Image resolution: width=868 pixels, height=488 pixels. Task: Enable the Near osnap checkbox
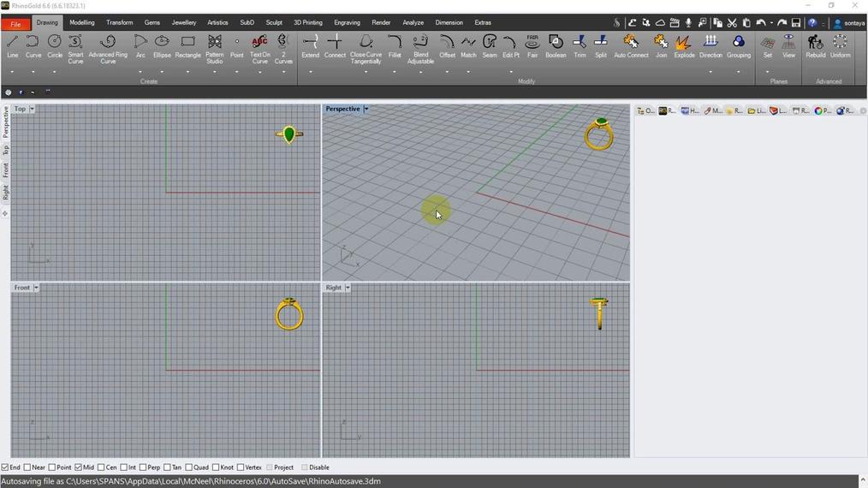pos(27,467)
